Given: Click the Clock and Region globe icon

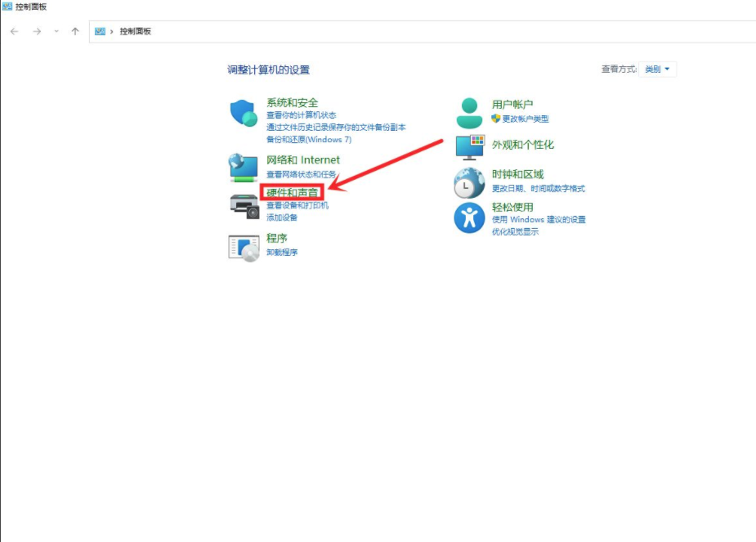Looking at the screenshot, I should click(469, 183).
